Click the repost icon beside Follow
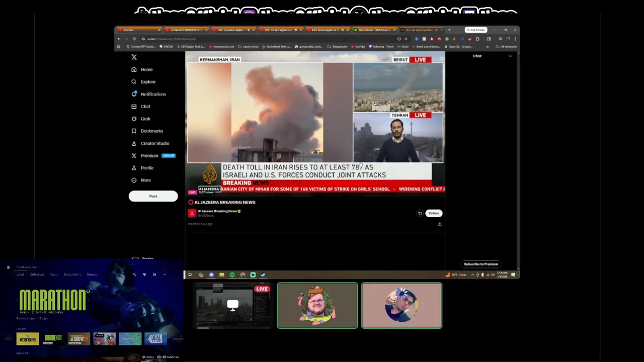Image resolution: width=644 pixels, height=362 pixels. (420, 213)
